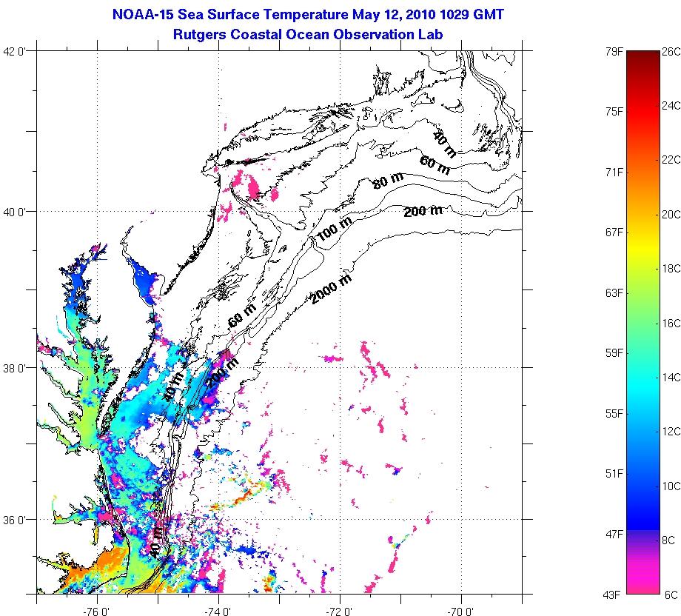Pick the yellow band of the color bar

pos(643,247)
